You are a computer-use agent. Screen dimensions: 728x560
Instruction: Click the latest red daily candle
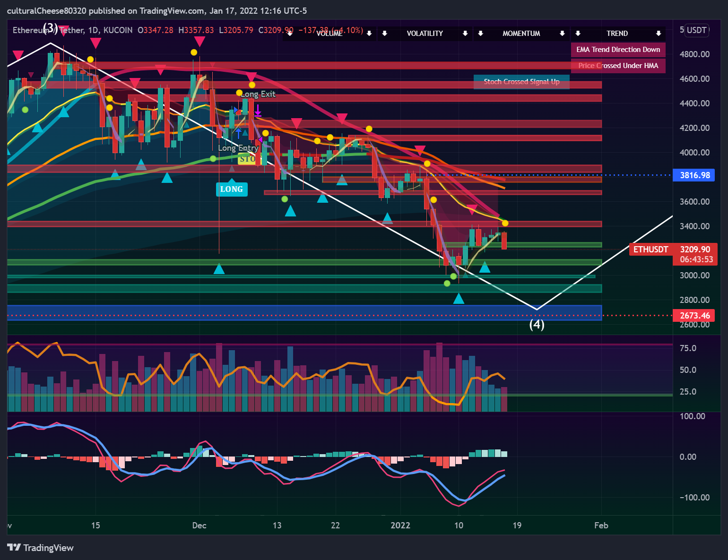[504, 241]
